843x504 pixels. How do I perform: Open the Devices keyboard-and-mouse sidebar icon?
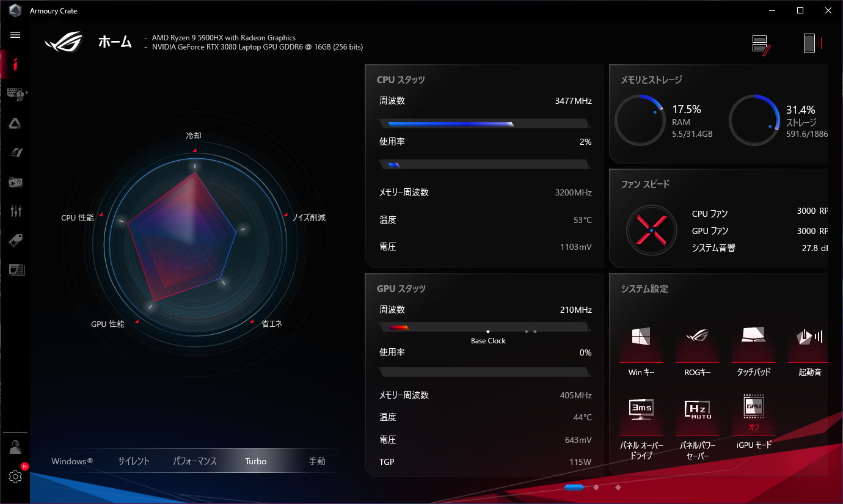click(x=15, y=93)
